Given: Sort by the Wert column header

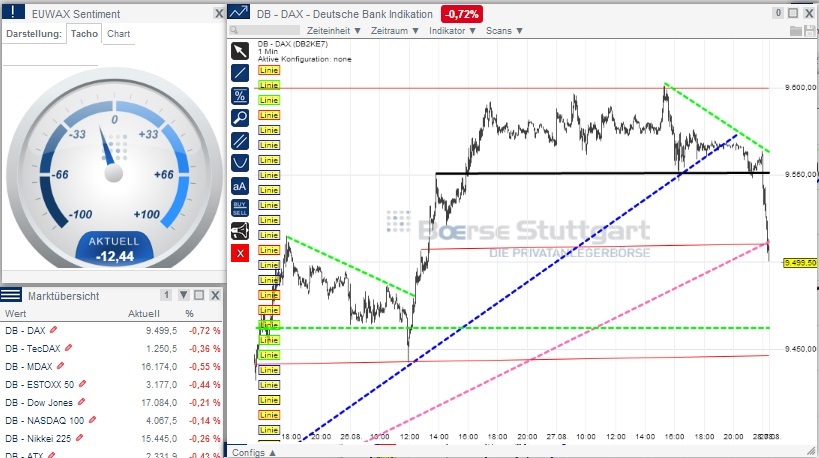Looking at the screenshot, I should click(x=16, y=313).
